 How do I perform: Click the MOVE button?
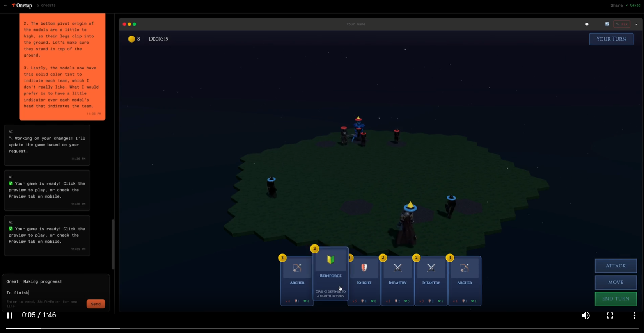[x=616, y=282]
